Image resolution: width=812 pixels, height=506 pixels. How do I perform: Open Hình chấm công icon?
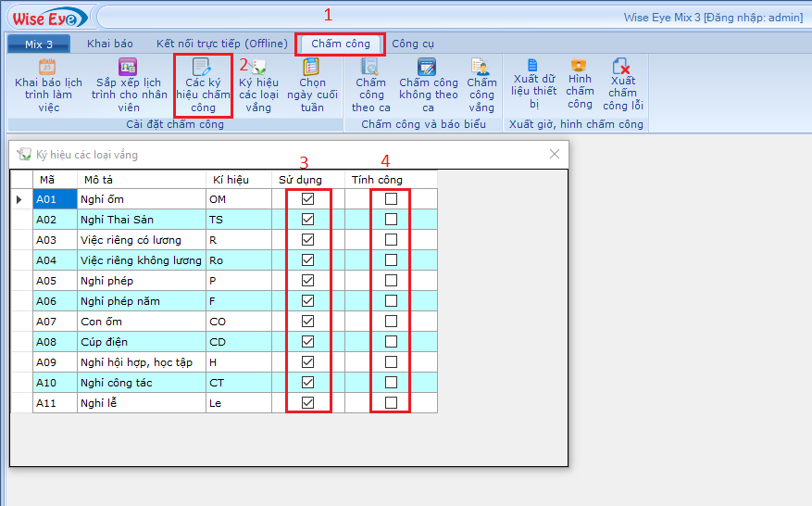pyautogui.click(x=580, y=65)
